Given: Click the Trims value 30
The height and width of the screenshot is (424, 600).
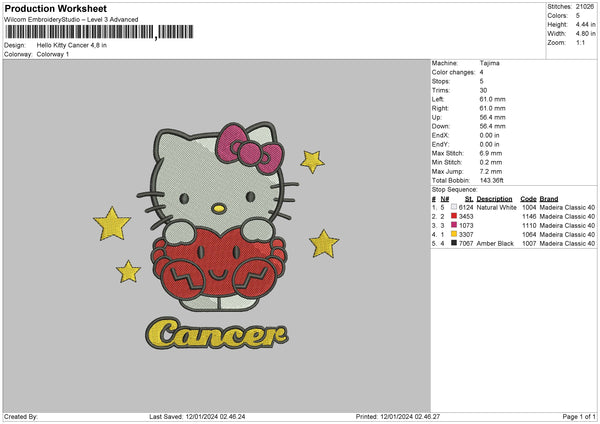Looking at the screenshot, I should (483, 90).
